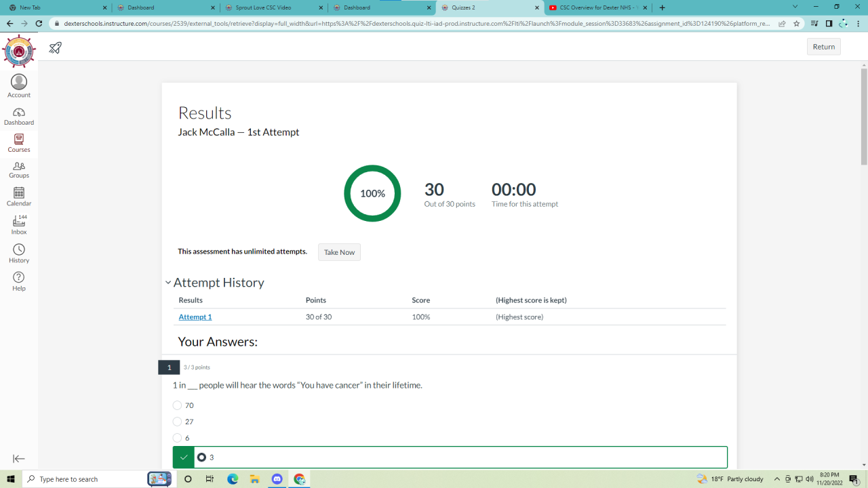The height and width of the screenshot is (488, 868).
Task: Open the Attempt 1 link
Action: click(x=195, y=317)
